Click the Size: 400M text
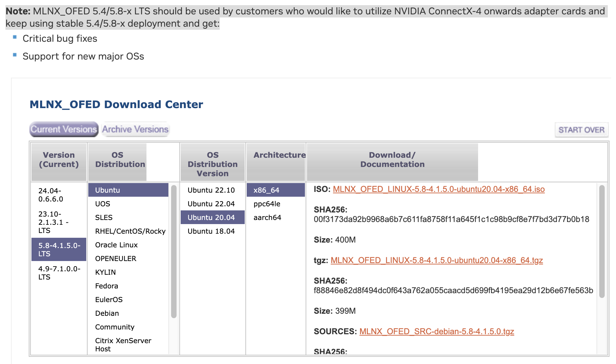 click(335, 240)
